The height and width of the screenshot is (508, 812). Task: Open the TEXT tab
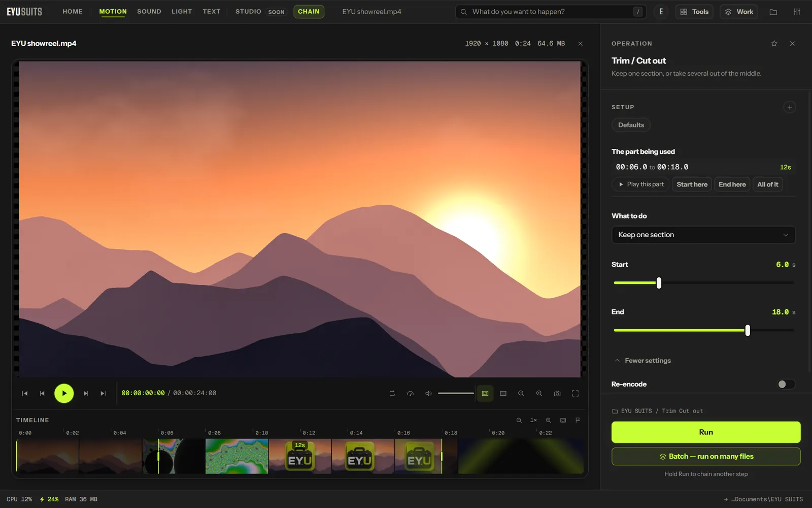(x=211, y=11)
